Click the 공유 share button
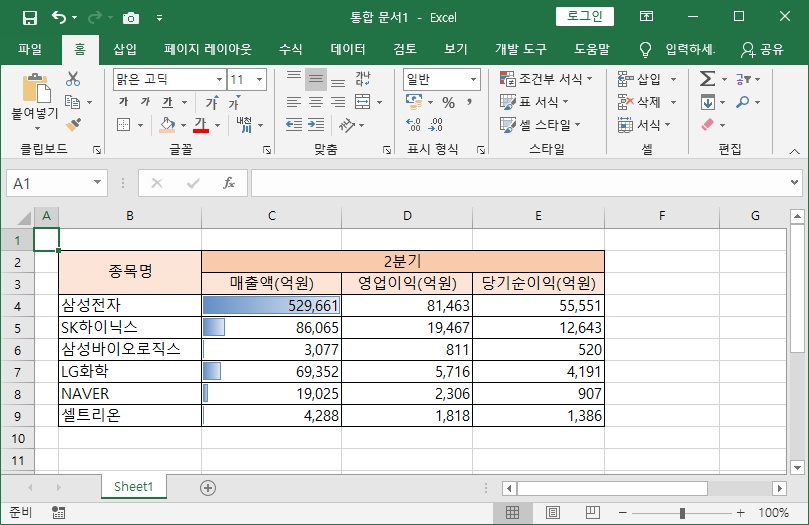809x525 pixels. click(763, 50)
